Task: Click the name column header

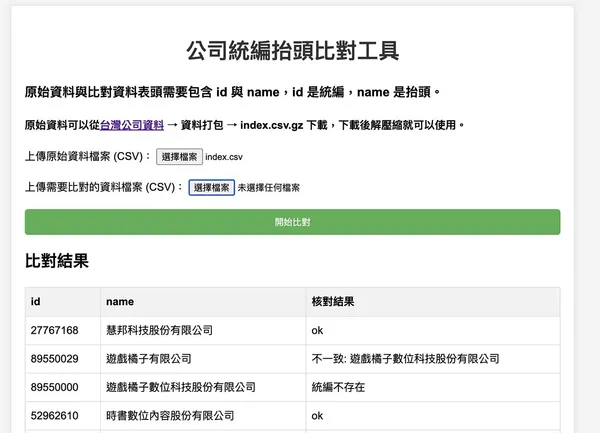Action: click(x=120, y=301)
